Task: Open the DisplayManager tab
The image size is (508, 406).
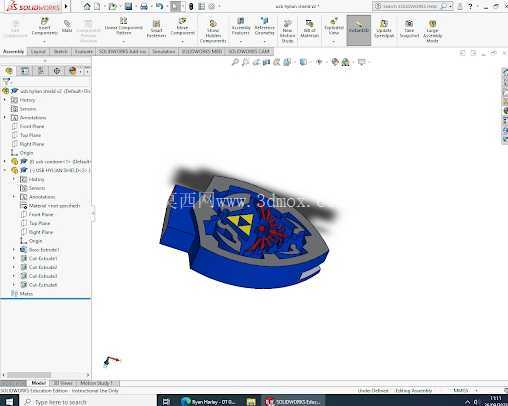Action: coord(73,71)
